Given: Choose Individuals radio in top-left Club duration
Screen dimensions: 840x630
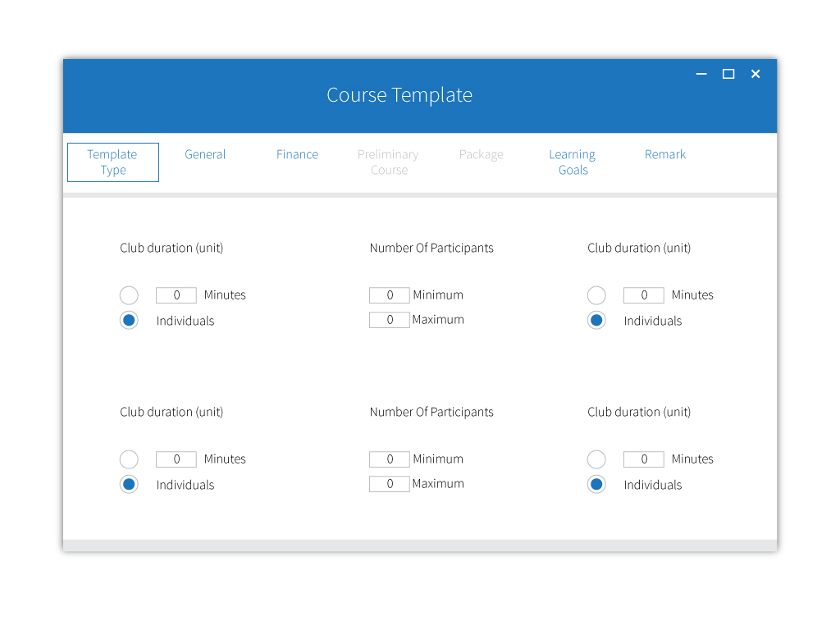Looking at the screenshot, I should point(129,321).
